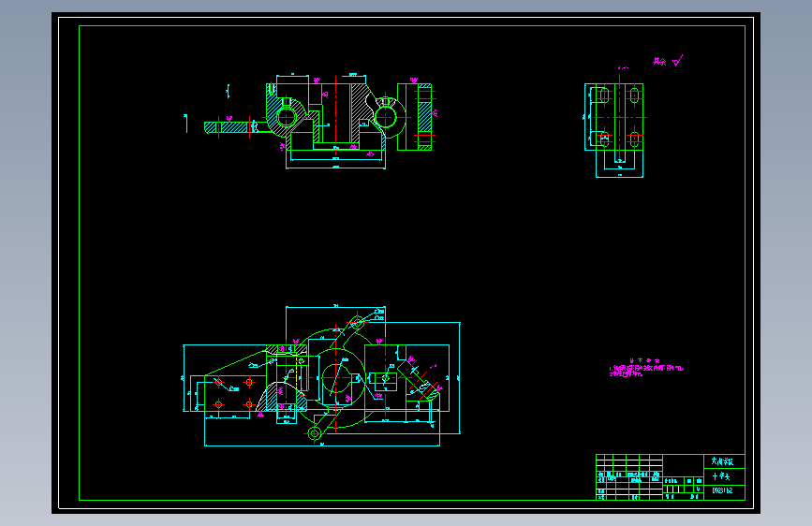Click the large plan view at bottom
This screenshot has width=812, height=526.
(x=321, y=376)
